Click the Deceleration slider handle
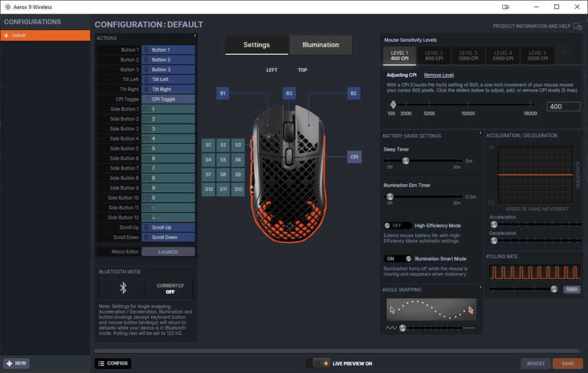Image resolution: width=588 pixels, height=373 pixels. point(494,241)
